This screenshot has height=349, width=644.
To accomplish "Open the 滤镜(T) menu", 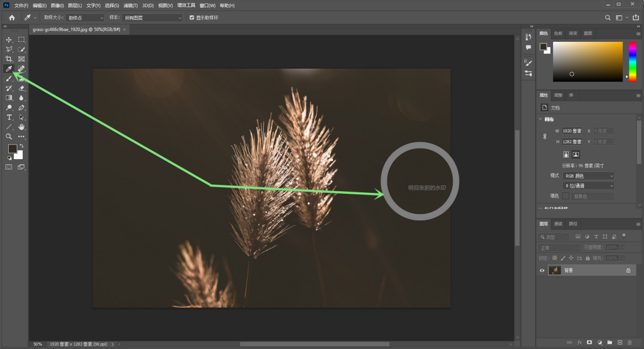I will click(131, 5).
